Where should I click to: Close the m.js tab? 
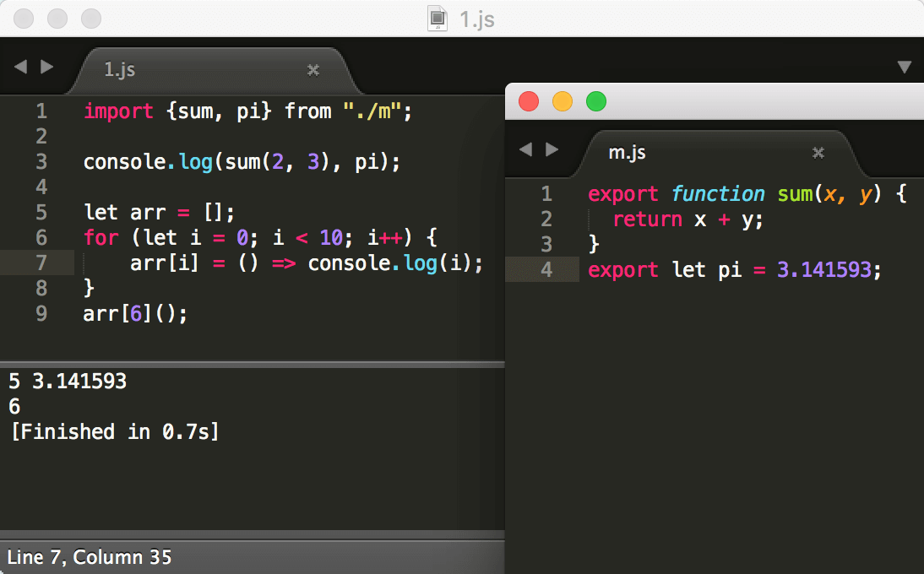(818, 153)
